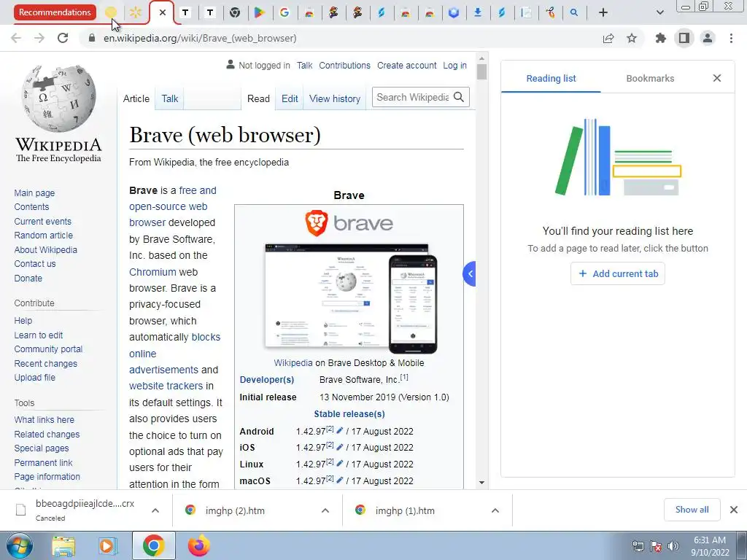Switch to the yellow spark icon tab

(x=136, y=12)
